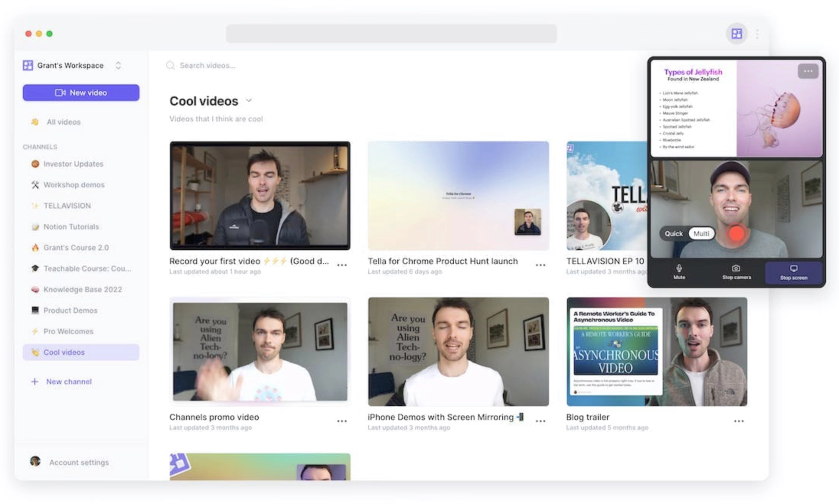
Task: Switch recorder to Multi mode
Action: click(701, 233)
